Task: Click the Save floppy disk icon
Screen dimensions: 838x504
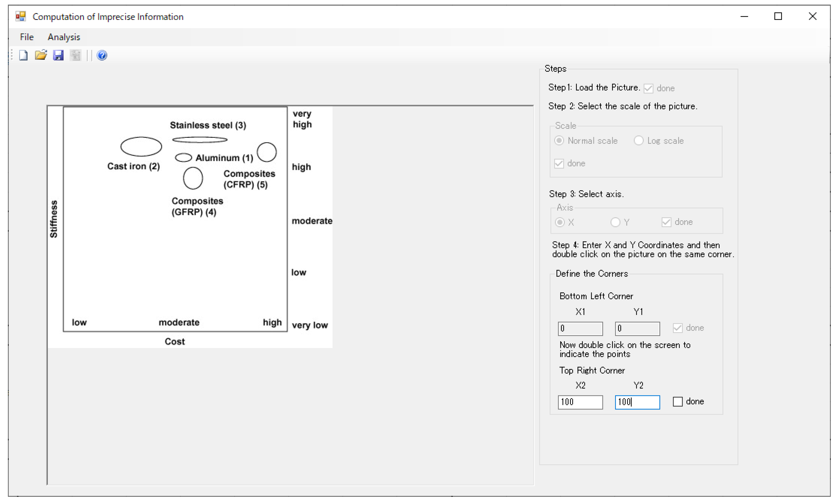Action: 58,55
